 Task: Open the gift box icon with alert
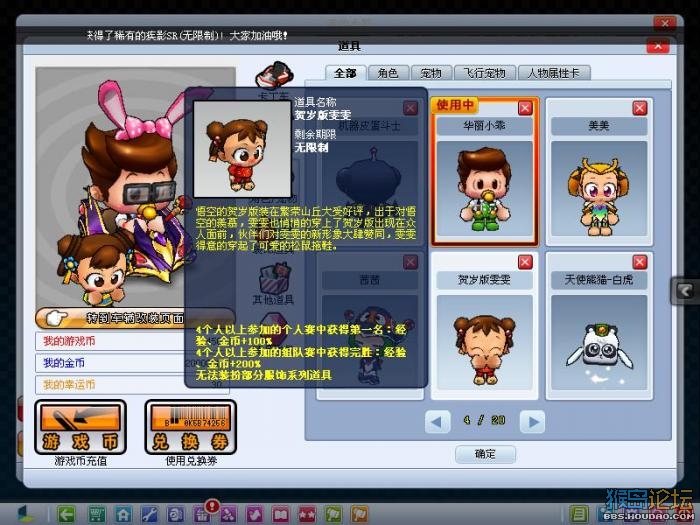point(202,515)
